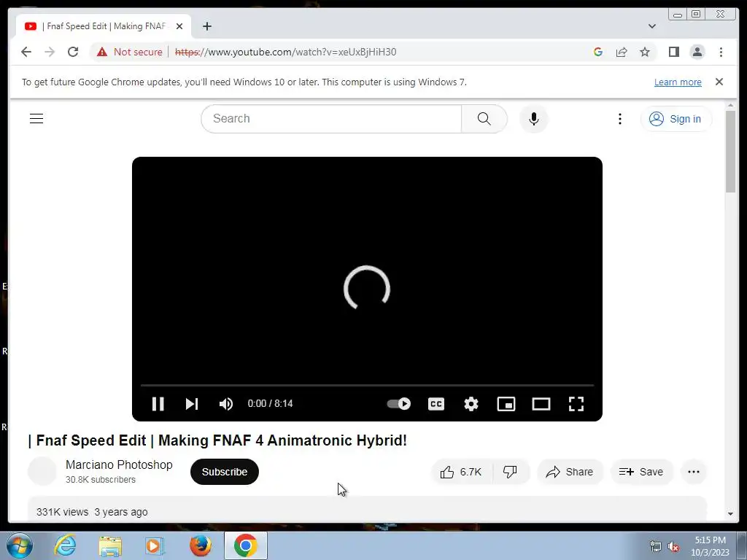Click the '331K views 3 years ago' text
The width and height of the screenshot is (747, 560).
[x=92, y=512]
